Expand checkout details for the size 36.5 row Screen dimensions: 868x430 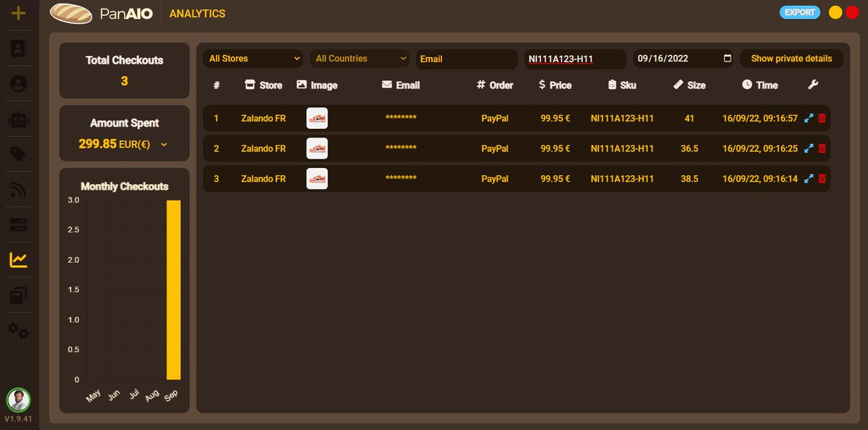tap(809, 148)
